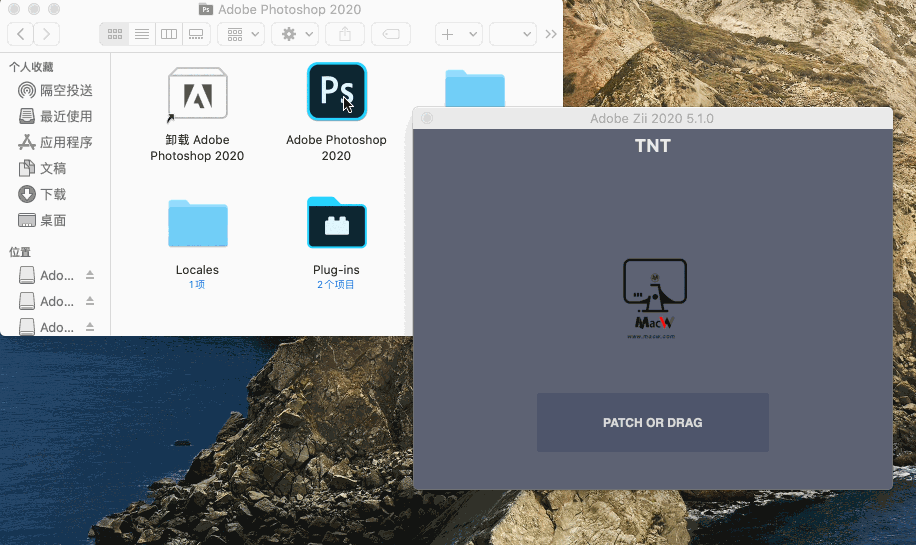Viewport: 916px width, 545px height.
Task: Switch Finder to gallery view
Action: point(196,34)
